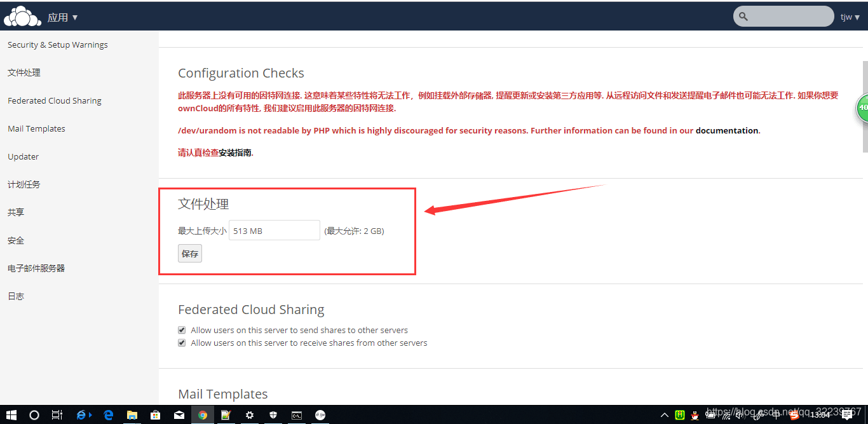Click the green tray icon

[680, 415]
